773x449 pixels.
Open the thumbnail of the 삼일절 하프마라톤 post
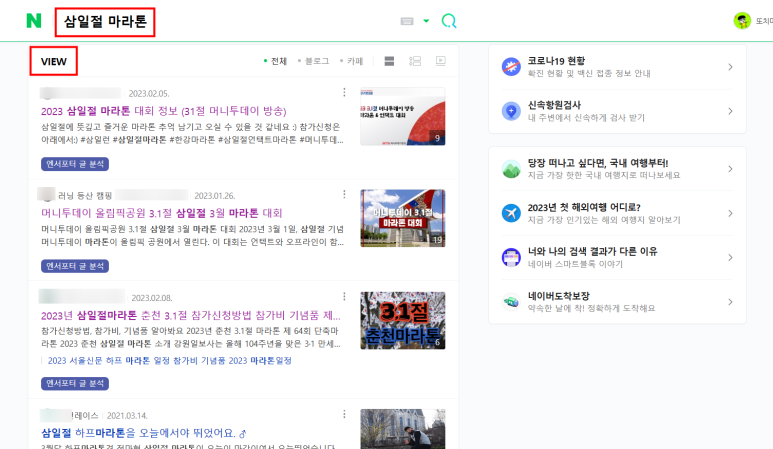(x=403, y=429)
